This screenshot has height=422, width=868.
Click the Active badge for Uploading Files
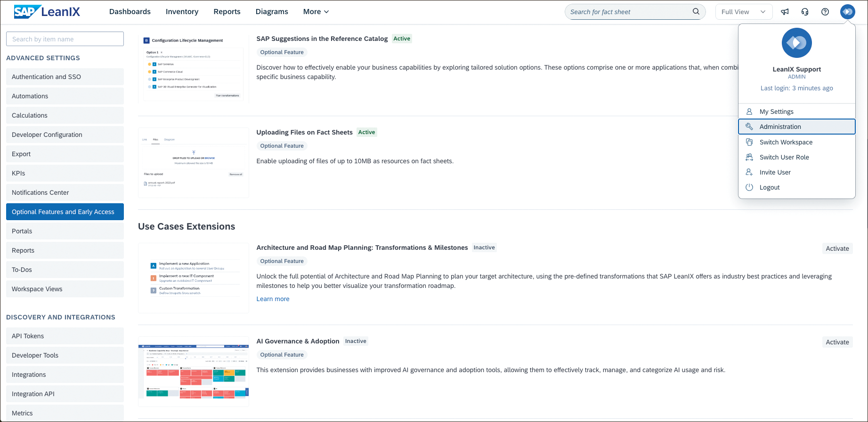(366, 132)
